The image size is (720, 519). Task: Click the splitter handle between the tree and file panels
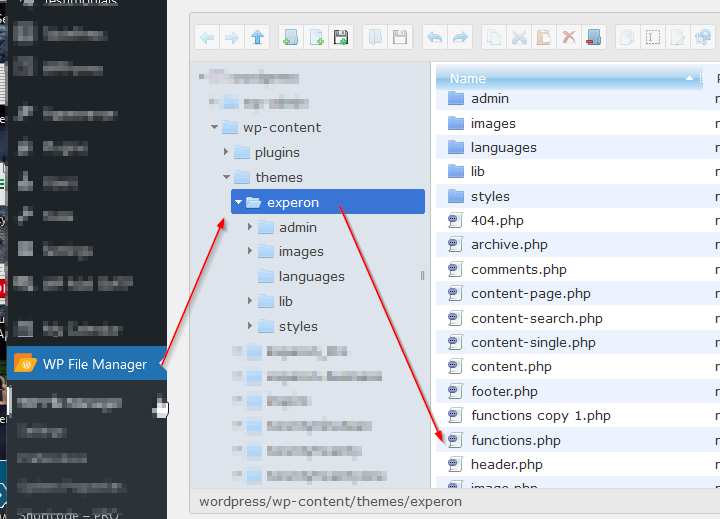point(422,276)
